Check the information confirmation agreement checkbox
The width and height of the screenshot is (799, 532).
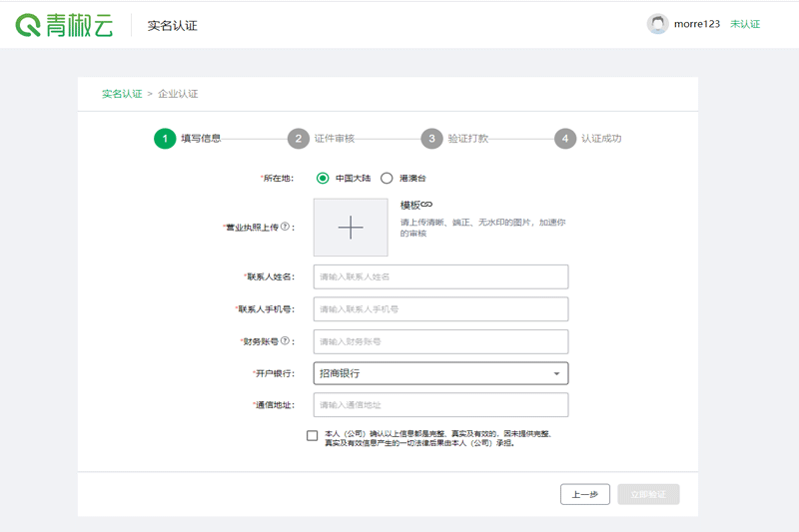tap(313, 435)
